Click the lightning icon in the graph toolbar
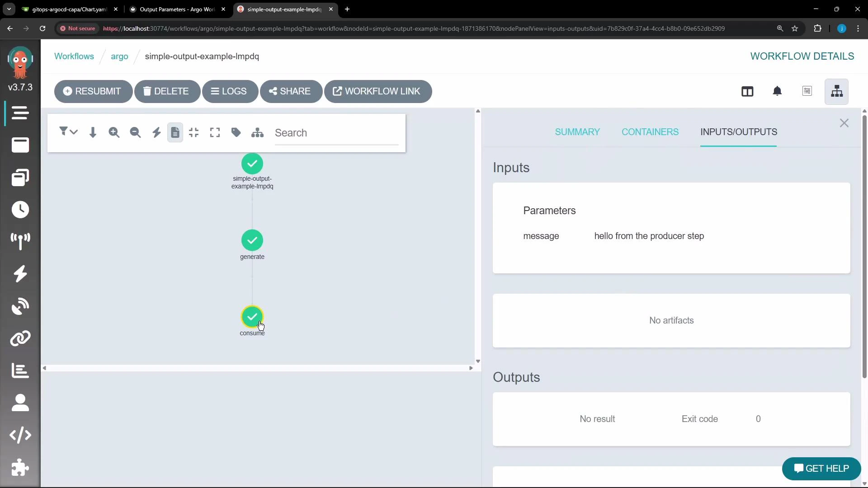This screenshot has height=488, width=868. coord(156,132)
